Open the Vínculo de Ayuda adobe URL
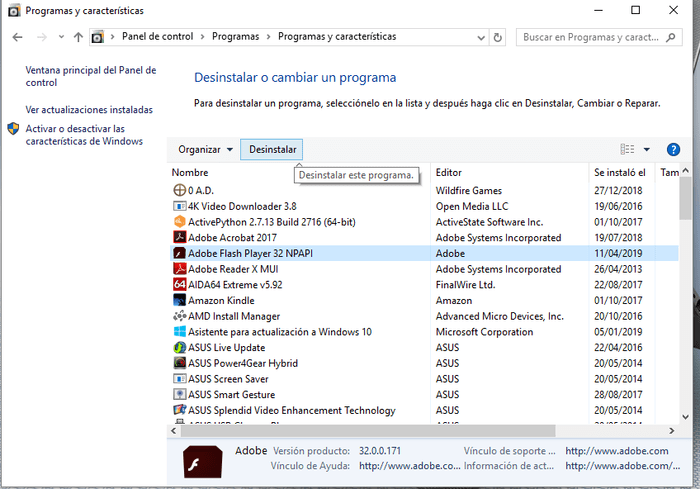Image resolution: width=700 pixels, height=489 pixels. point(409,466)
